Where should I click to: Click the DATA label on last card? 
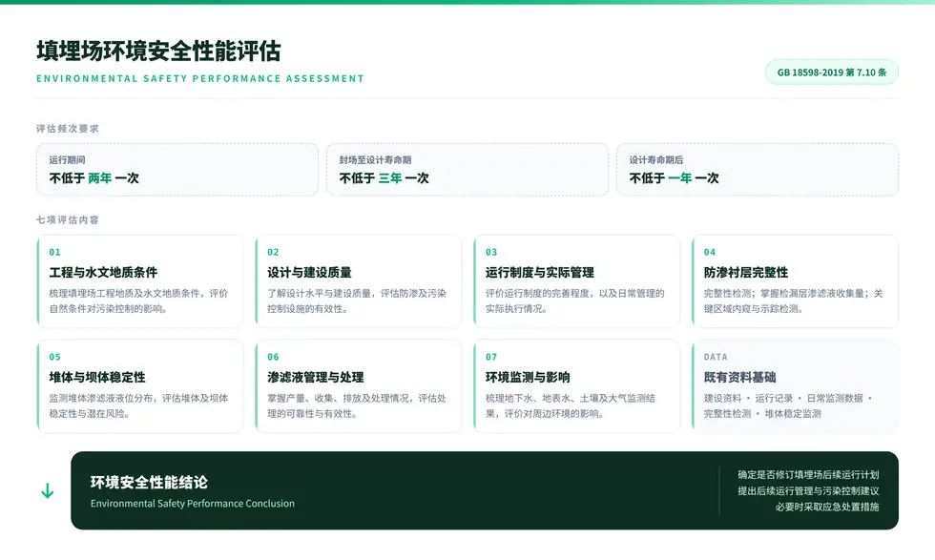pos(716,357)
